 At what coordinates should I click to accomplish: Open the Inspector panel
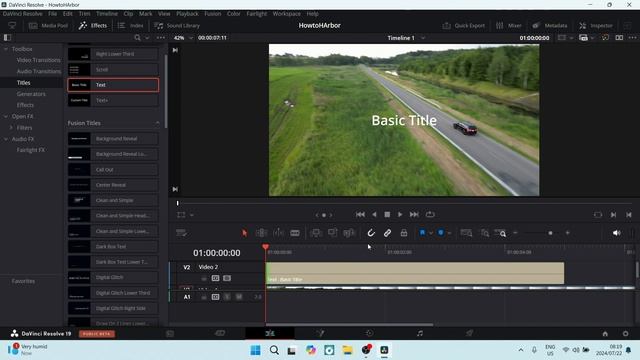596,25
